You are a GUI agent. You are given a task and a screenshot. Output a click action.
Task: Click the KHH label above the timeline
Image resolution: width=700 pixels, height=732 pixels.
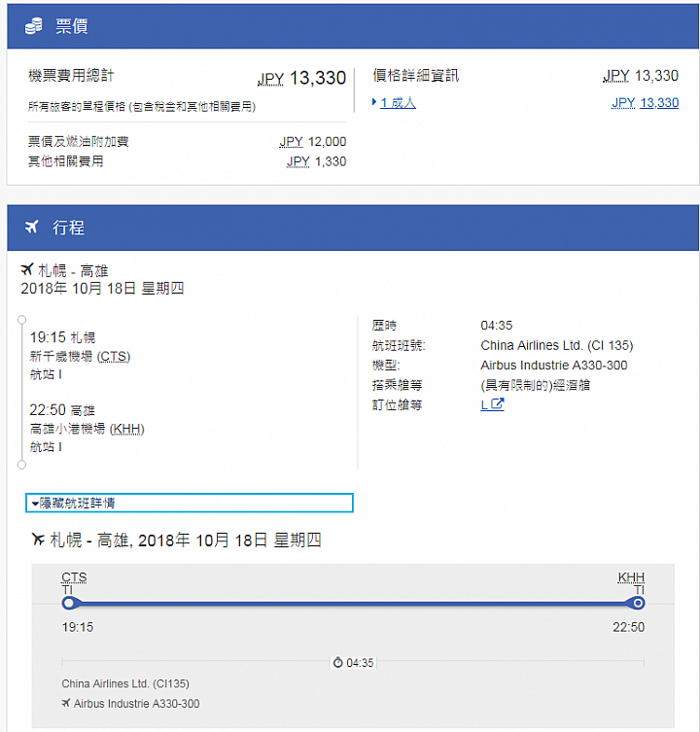pyautogui.click(x=631, y=577)
